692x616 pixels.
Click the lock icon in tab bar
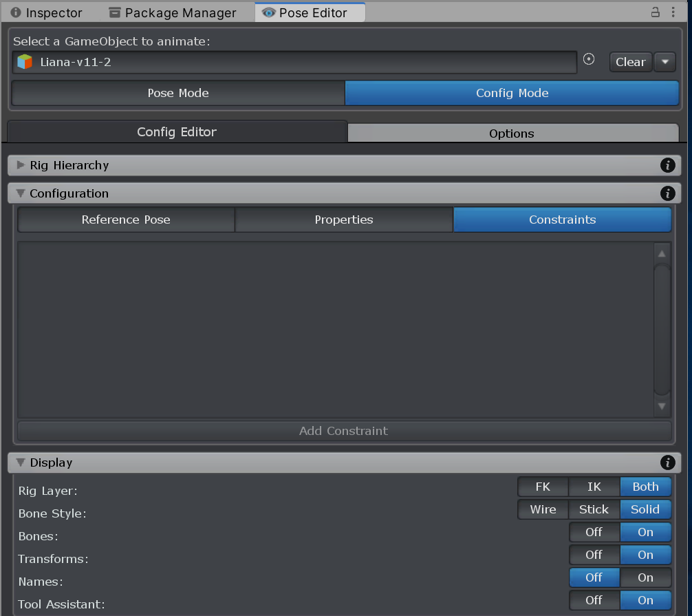[x=656, y=12]
